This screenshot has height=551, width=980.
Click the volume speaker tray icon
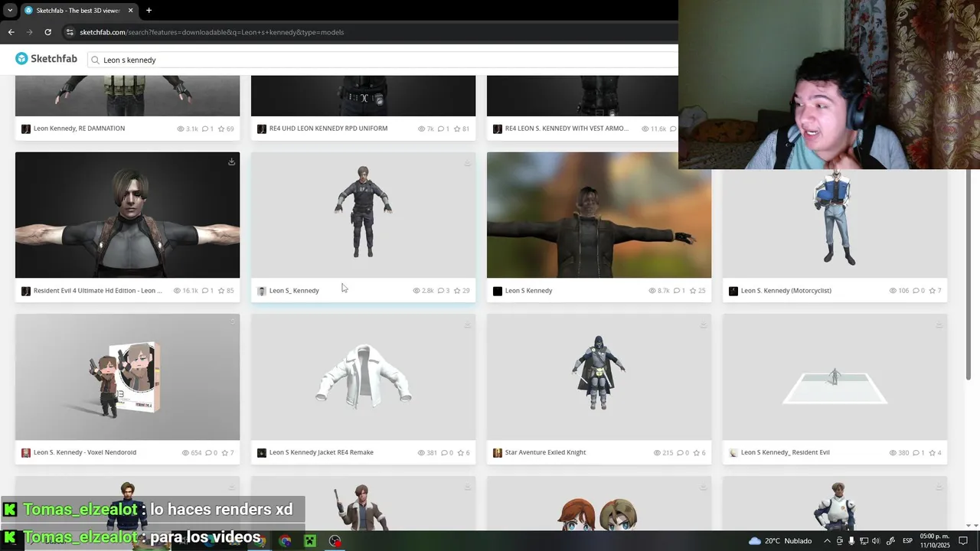tap(876, 540)
